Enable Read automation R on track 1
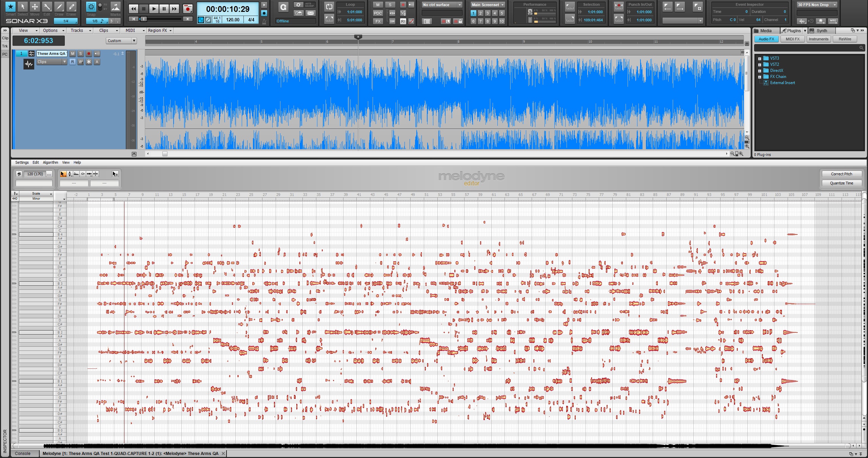Screen dimensions: 868x458 click(x=73, y=62)
